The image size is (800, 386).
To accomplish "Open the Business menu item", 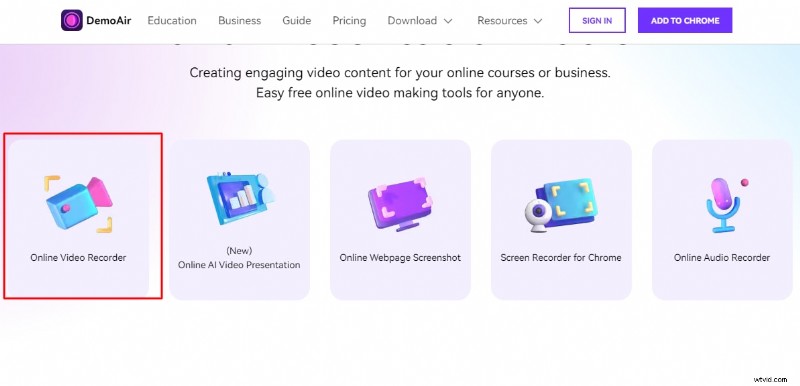I will (x=239, y=20).
